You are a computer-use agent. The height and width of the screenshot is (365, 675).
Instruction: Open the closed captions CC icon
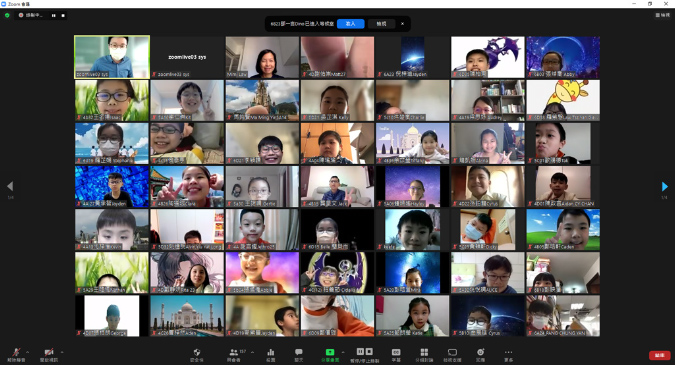[x=396, y=352]
